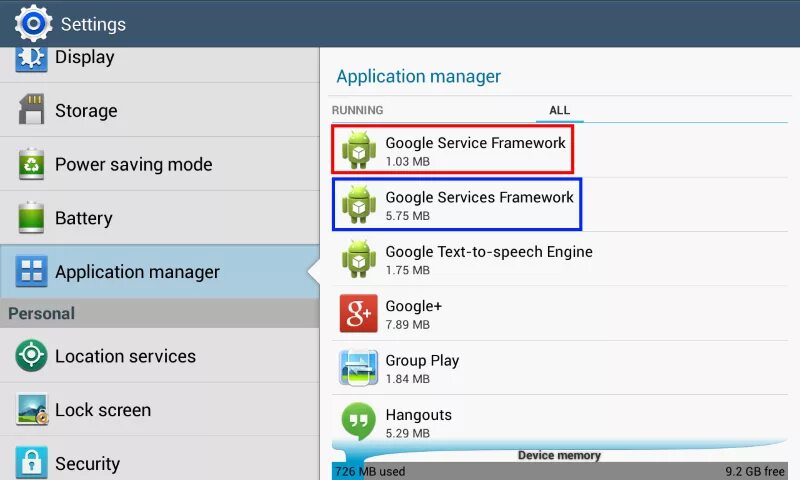Click the Application manager heading
This screenshot has width=800, height=480.
pos(418,77)
